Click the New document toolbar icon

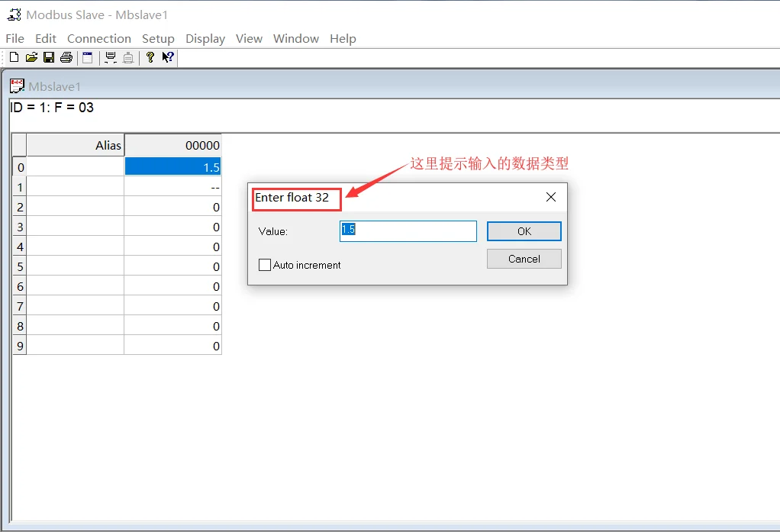[14, 57]
